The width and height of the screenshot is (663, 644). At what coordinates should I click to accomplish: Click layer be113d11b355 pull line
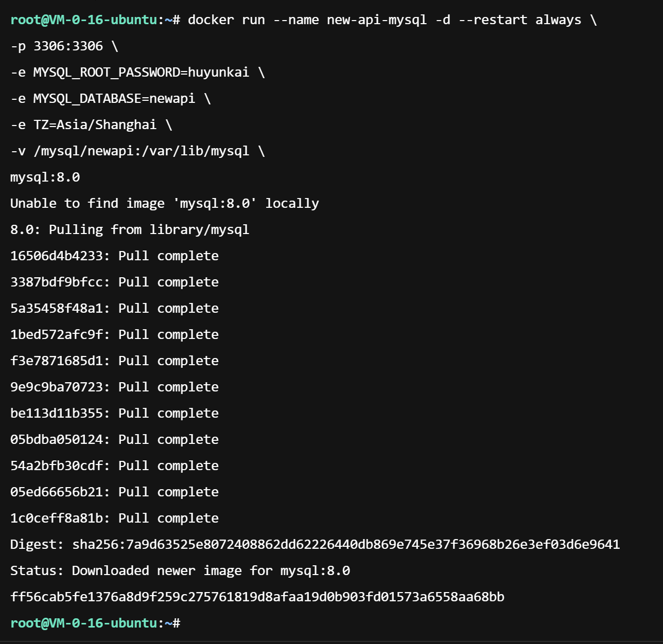tap(114, 414)
